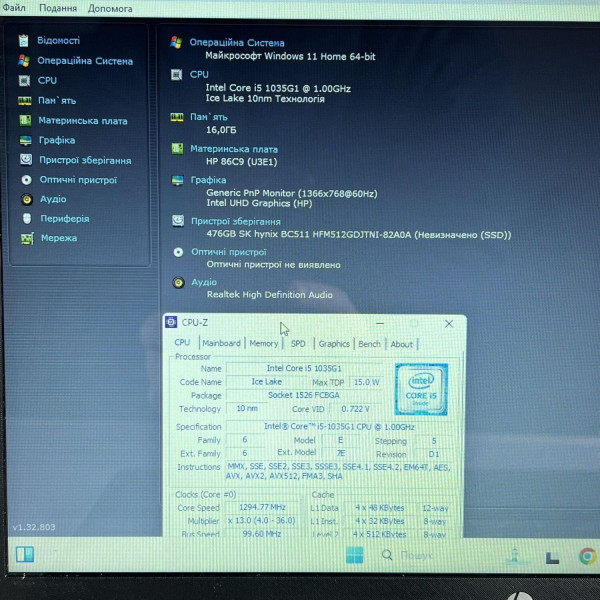The height and width of the screenshot is (600, 600).
Task: Click the memory value 16,0ГБ
Action: pos(221,130)
